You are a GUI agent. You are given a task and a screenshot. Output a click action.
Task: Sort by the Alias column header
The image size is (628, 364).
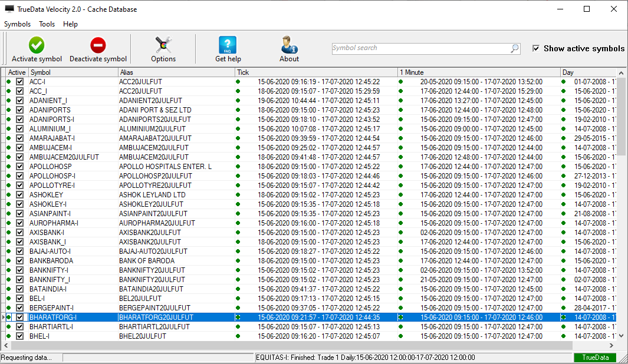point(177,72)
